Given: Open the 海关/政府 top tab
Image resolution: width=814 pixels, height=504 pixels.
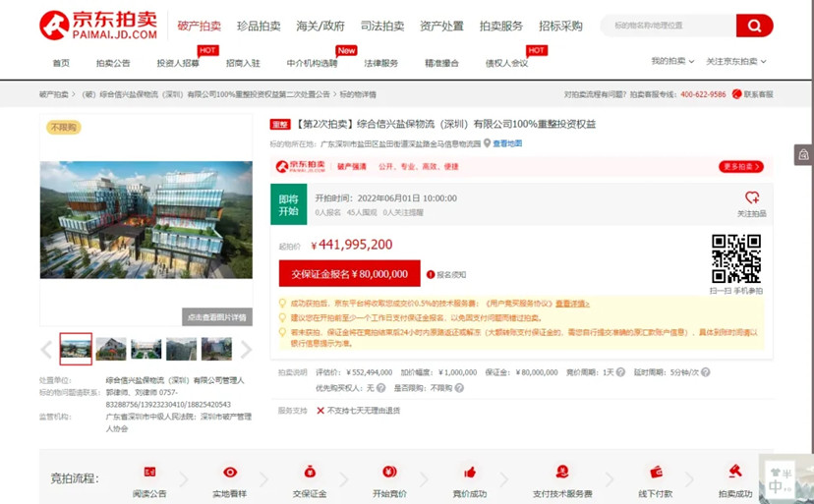Looking at the screenshot, I should (320, 26).
